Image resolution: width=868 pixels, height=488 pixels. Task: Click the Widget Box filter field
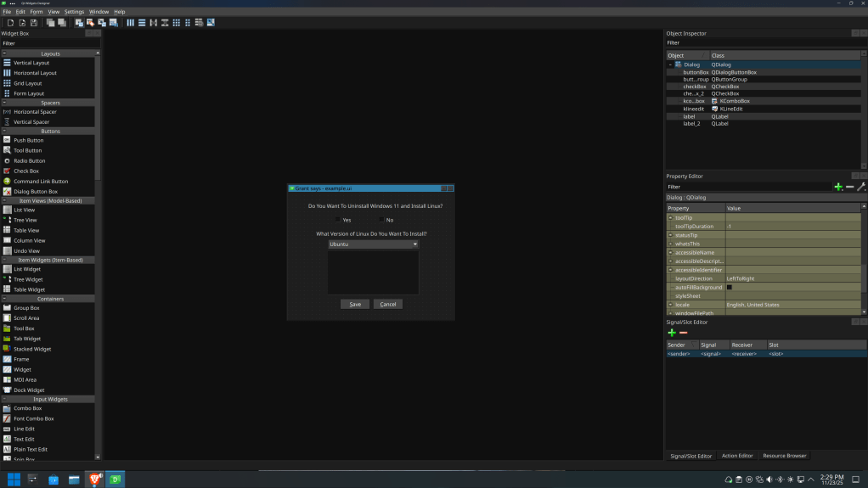[x=48, y=43]
